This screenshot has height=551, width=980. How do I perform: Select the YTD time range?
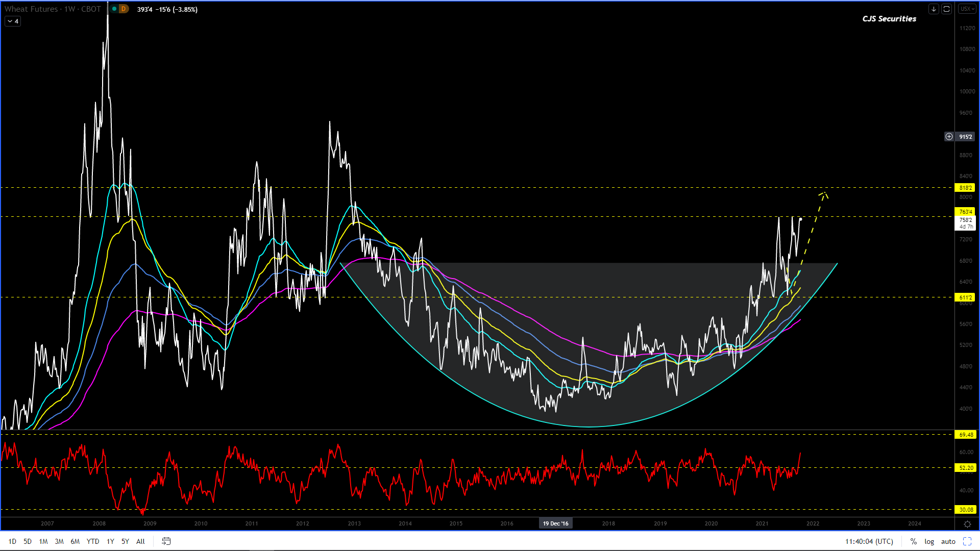[x=93, y=541]
